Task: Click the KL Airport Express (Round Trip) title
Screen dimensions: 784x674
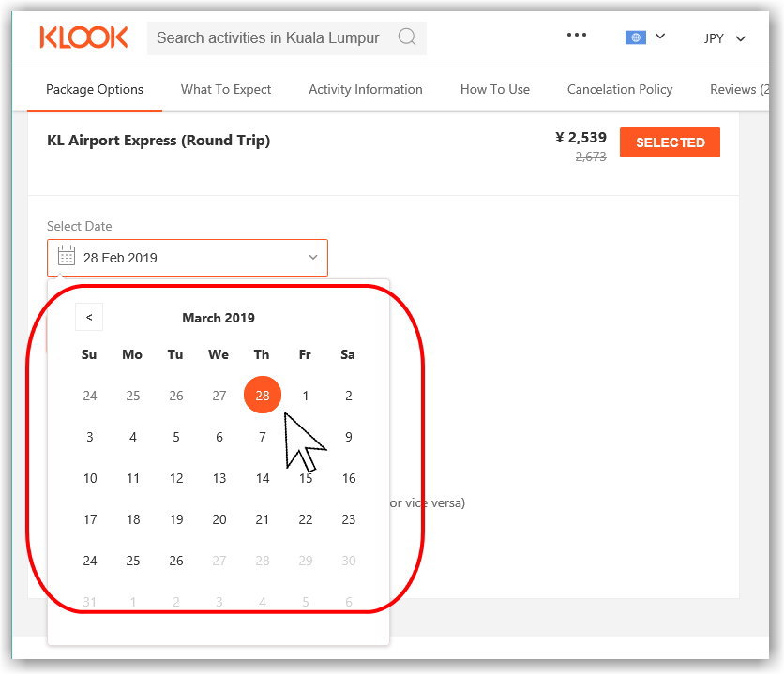Action: (x=158, y=141)
